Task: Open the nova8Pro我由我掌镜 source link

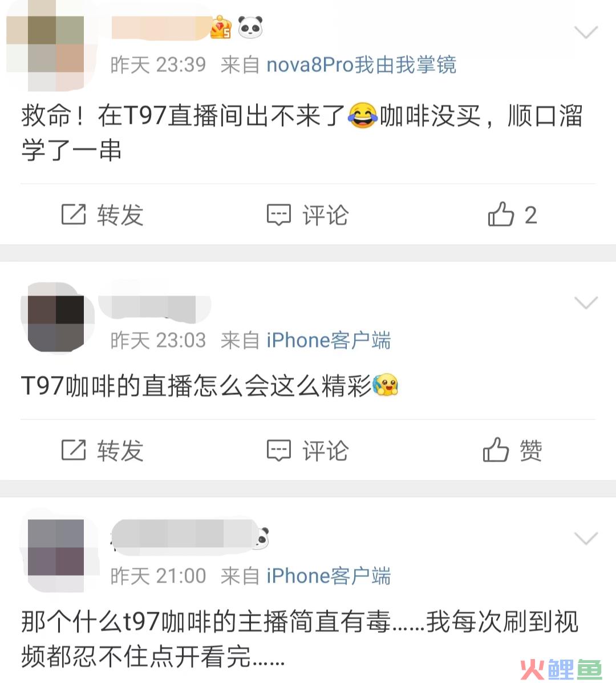Action: pyautogui.click(x=361, y=65)
